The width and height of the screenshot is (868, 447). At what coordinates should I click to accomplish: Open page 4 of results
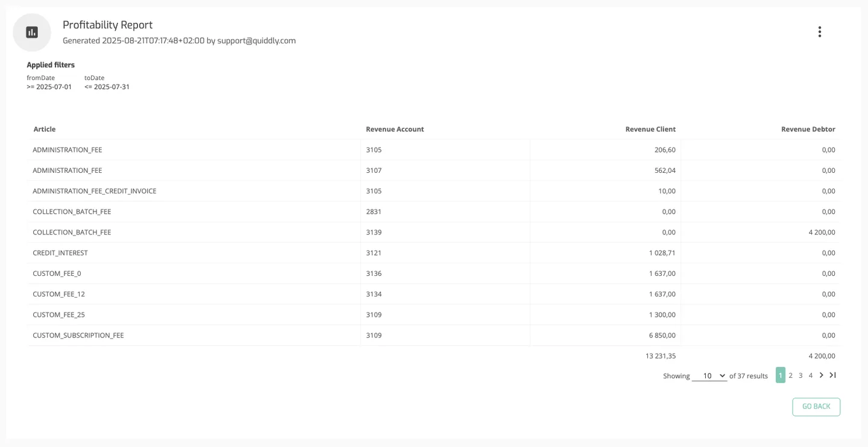point(811,375)
